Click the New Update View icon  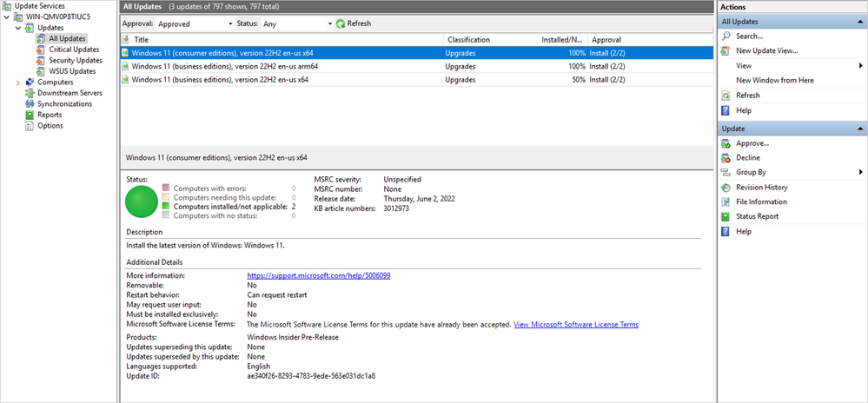[x=726, y=51]
